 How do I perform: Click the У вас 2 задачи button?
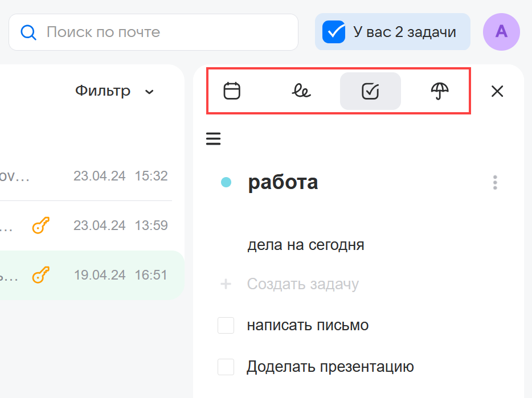(x=392, y=32)
